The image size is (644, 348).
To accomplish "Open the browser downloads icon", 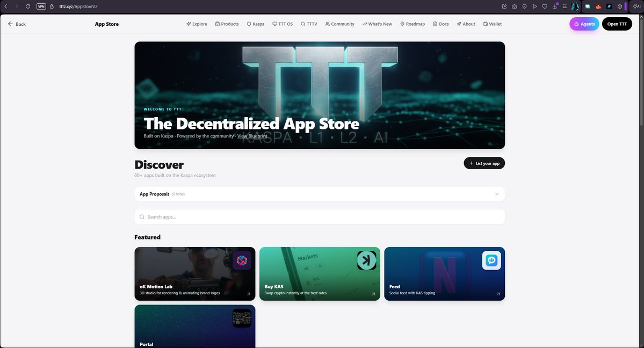I will click(x=555, y=6).
